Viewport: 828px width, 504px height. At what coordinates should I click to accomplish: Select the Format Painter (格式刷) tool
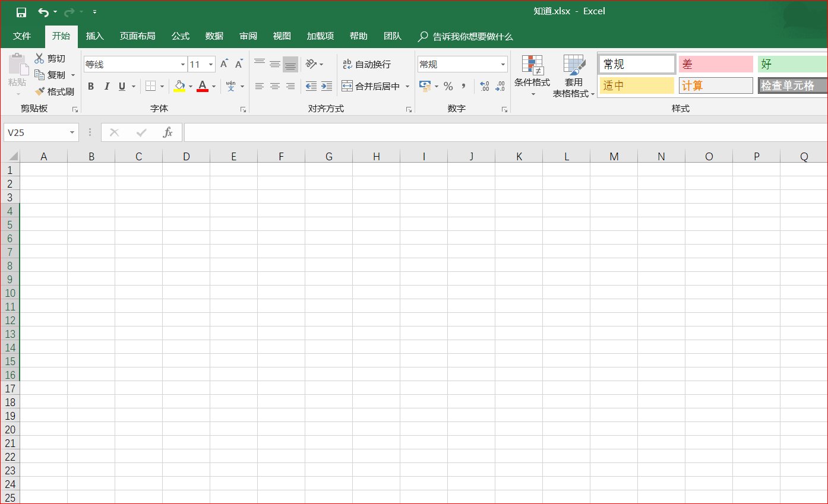click(x=54, y=91)
